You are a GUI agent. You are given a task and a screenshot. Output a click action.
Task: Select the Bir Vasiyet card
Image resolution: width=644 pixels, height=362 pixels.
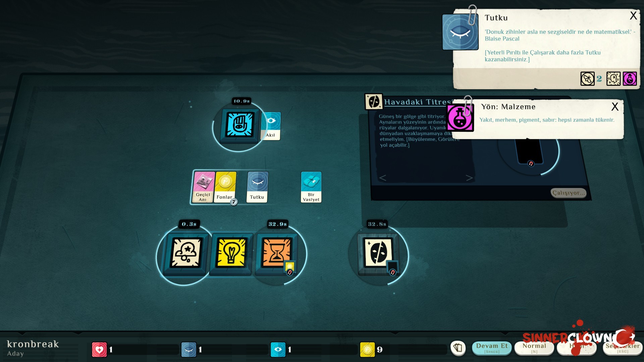pyautogui.click(x=311, y=187)
